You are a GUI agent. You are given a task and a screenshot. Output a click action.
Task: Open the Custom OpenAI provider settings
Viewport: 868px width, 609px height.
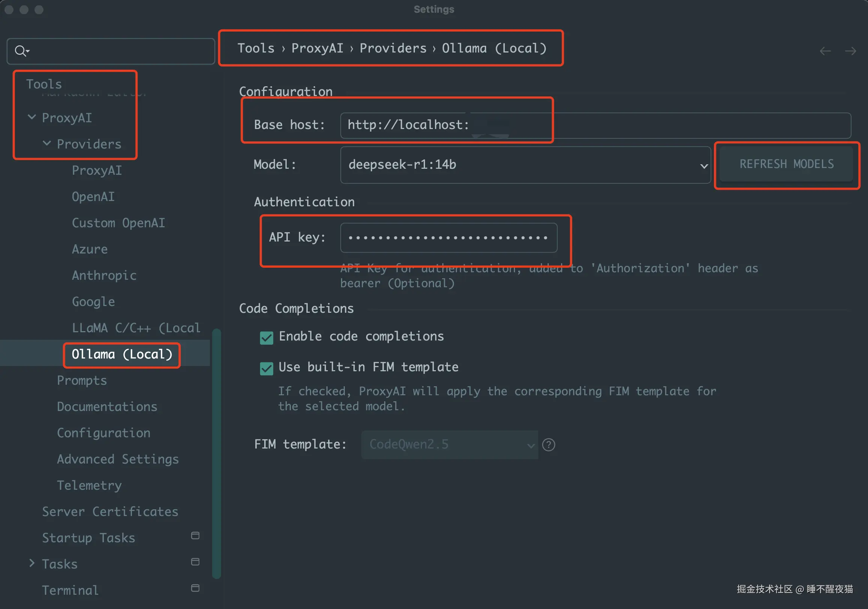[x=118, y=223]
